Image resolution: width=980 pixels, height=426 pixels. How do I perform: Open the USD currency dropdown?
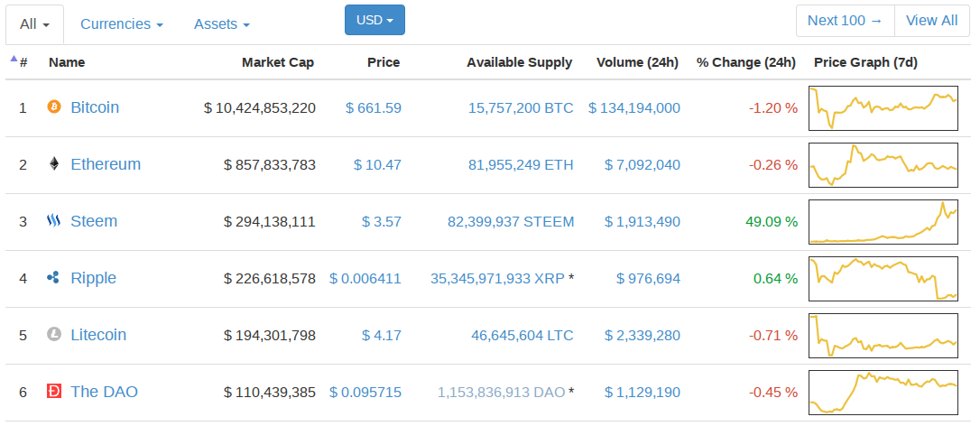374,20
